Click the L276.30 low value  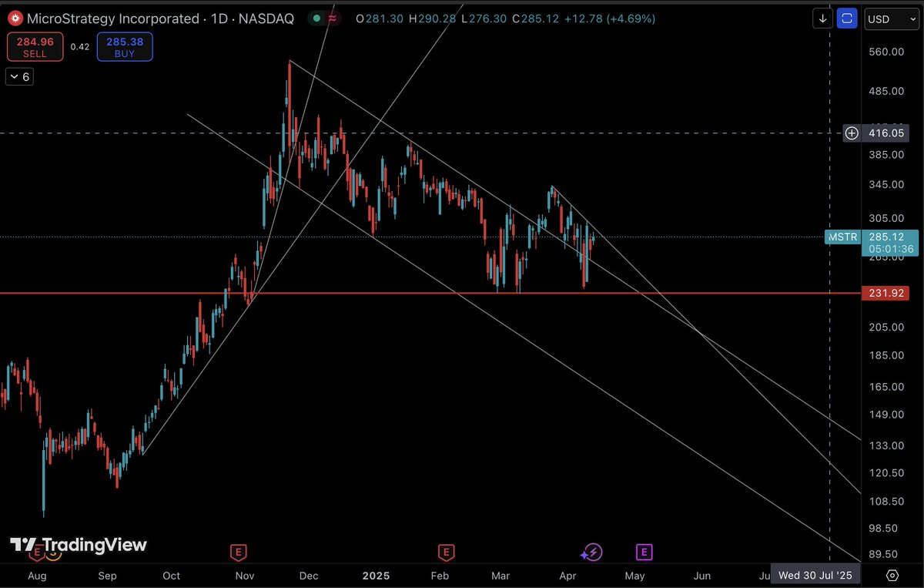484,18
